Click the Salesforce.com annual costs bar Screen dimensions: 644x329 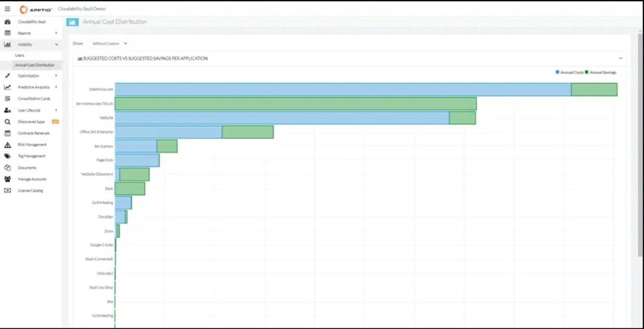(x=342, y=89)
